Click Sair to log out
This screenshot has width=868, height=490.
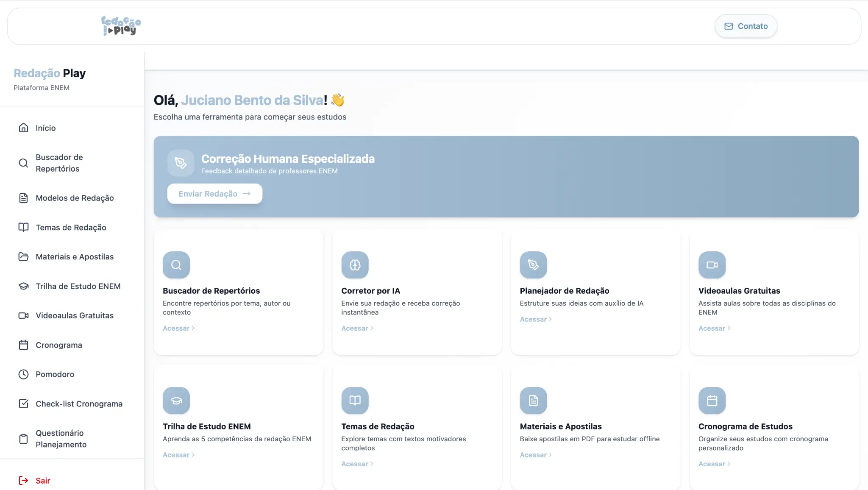pyautogui.click(x=42, y=481)
